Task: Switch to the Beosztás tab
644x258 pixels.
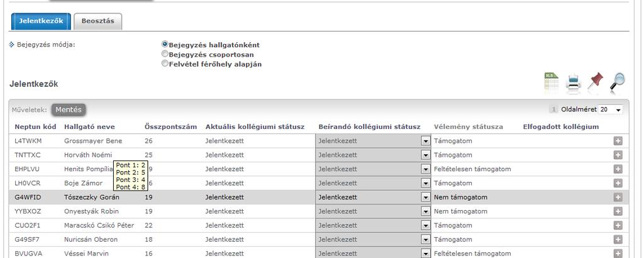Action: click(x=97, y=21)
